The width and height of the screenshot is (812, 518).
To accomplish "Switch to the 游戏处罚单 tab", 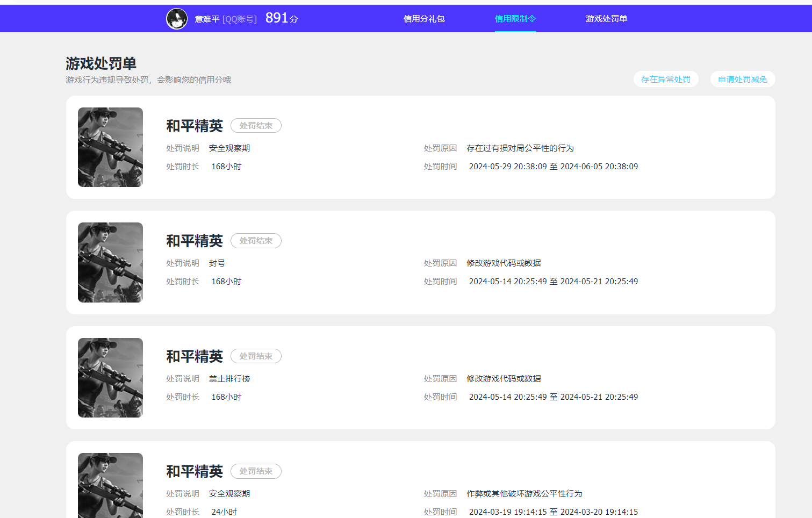I will coord(606,18).
